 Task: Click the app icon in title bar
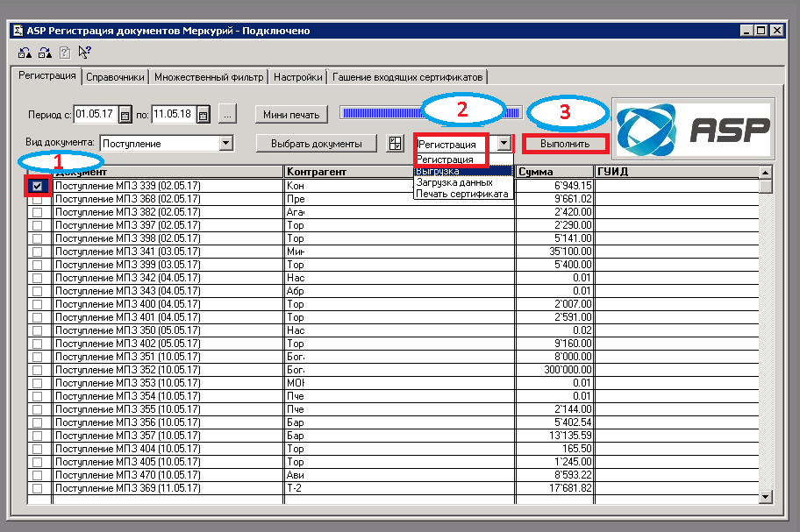[18, 31]
